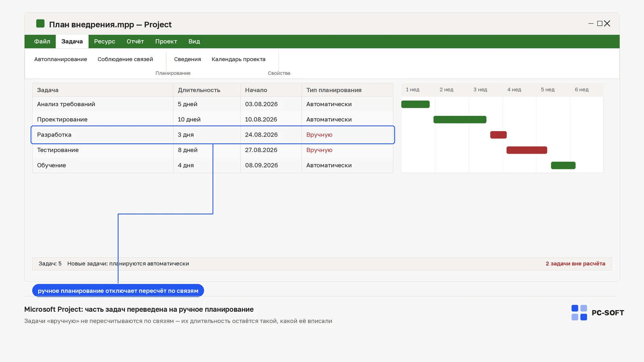This screenshot has width=644, height=362.
Task: Select the Разработка task name
Action: [x=54, y=135]
